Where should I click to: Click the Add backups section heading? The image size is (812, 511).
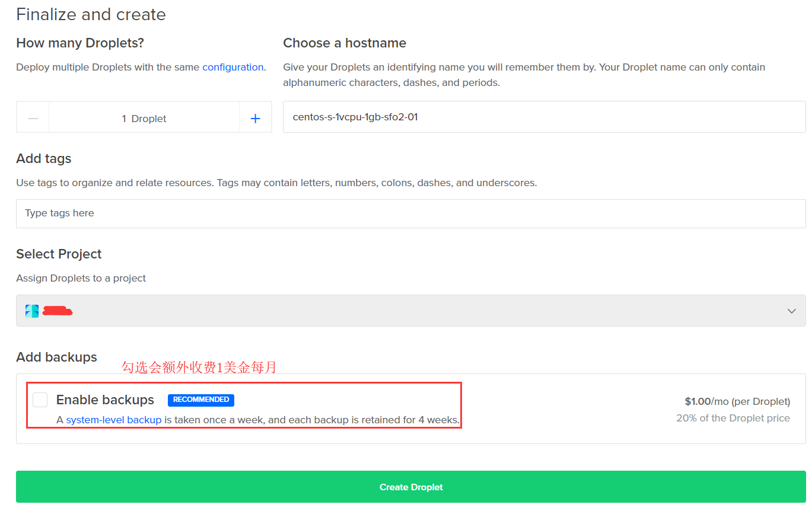pyautogui.click(x=56, y=357)
